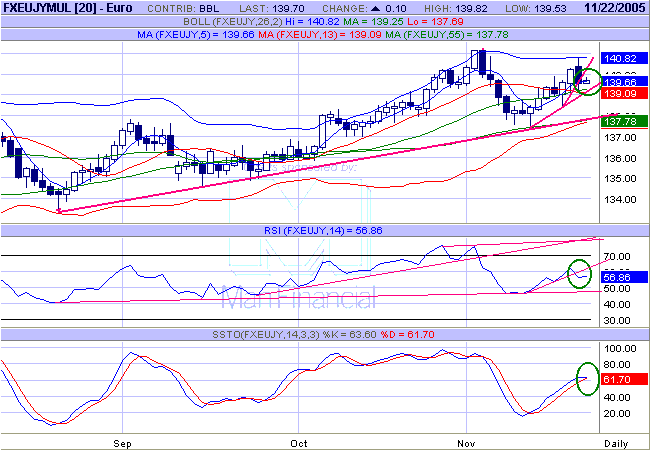This screenshot has height=450, width=650.
Task: Click the Bollinger Lo = 137.69 value
Action: [435, 22]
